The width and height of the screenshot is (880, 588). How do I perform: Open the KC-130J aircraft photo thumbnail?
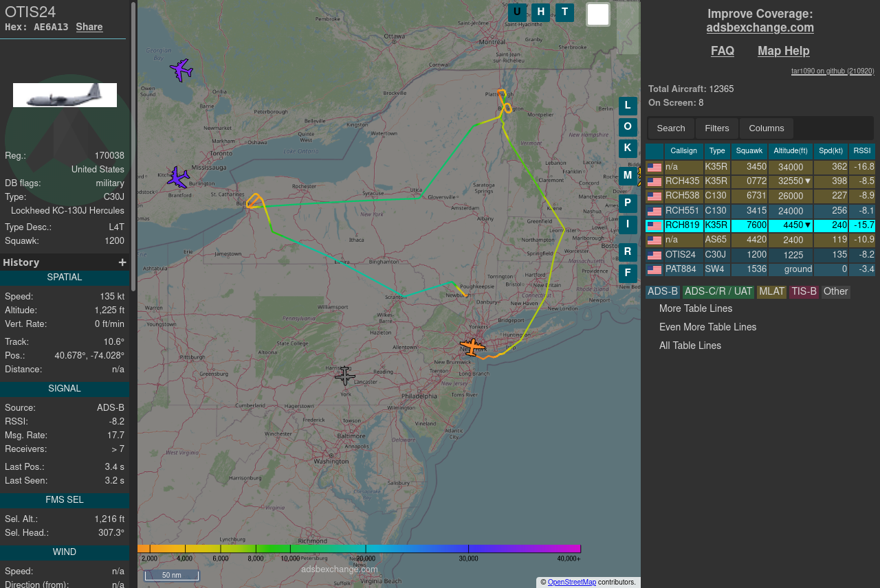pos(65,95)
